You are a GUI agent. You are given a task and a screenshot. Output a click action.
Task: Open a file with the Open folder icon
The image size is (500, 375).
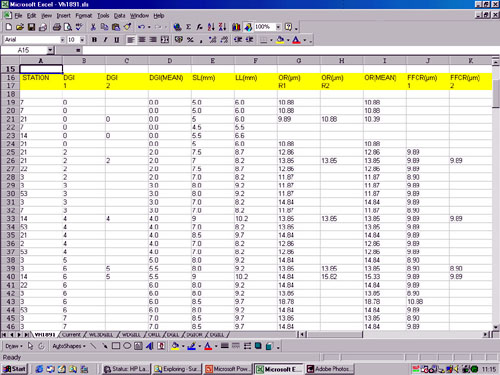[x=20, y=27]
